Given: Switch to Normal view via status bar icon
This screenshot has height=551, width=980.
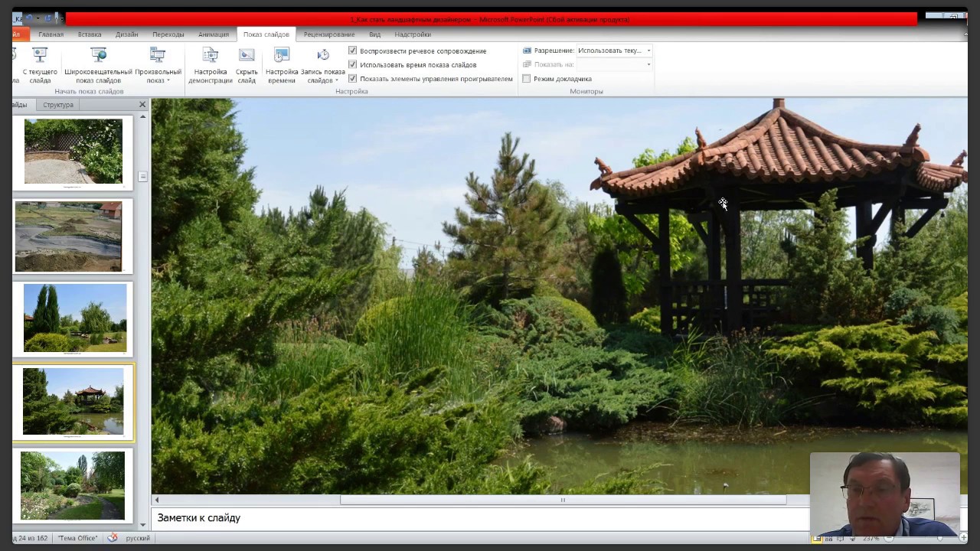Looking at the screenshot, I should tap(817, 539).
